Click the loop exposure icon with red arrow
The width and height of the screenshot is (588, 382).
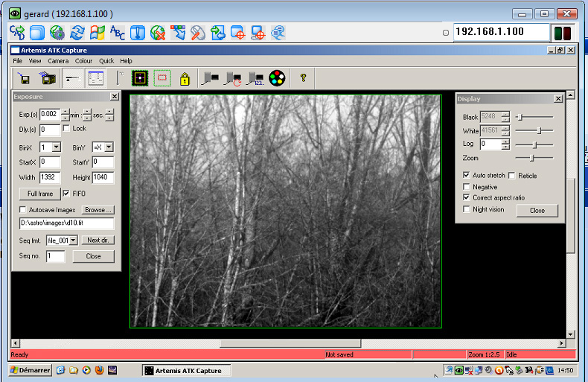click(x=233, y=78)
